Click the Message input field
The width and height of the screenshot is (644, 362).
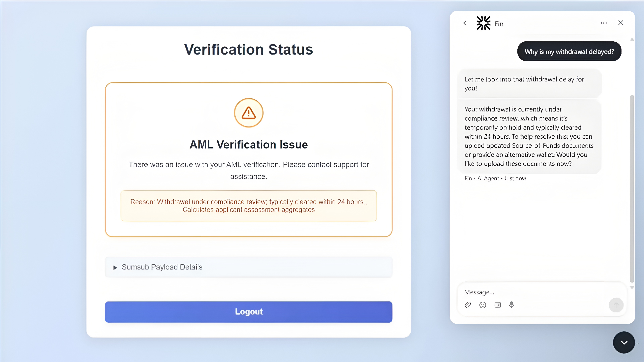click(535, 292)
